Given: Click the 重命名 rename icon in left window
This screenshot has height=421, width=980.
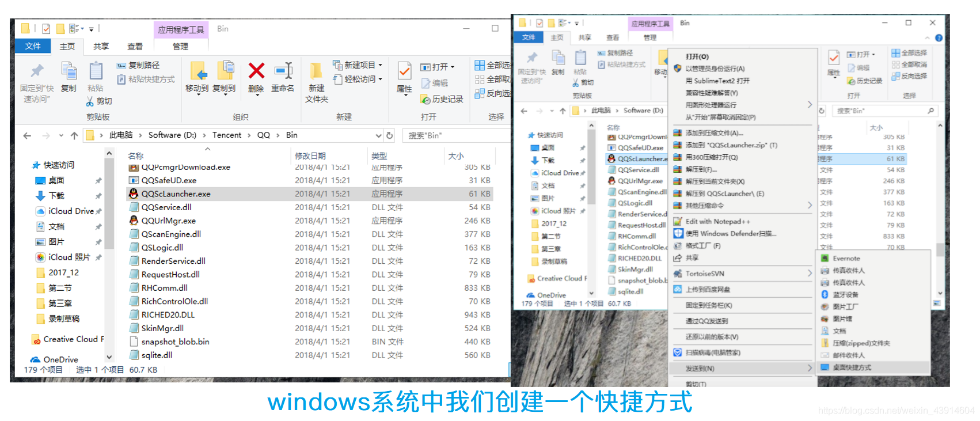Looking at the screenshot, I should 283,71.
